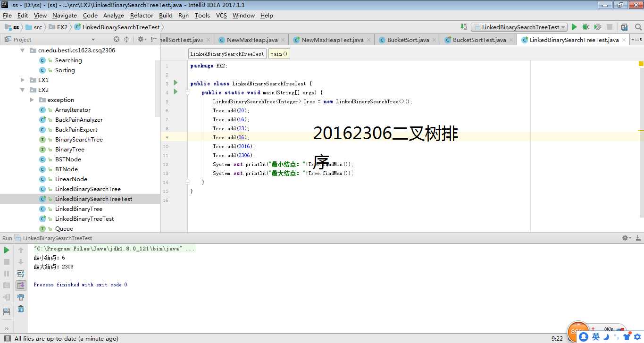Run LinkedBinarySearchTreeTest from the top toolbar
Viewport: 644px width, 343px height.
pos(574,27)
